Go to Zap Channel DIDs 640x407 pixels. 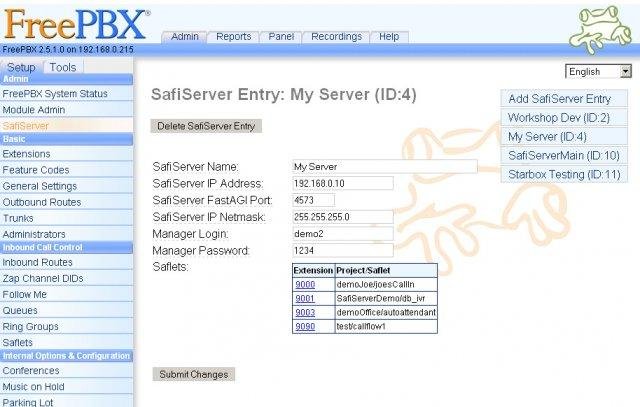tap(67, 278)
